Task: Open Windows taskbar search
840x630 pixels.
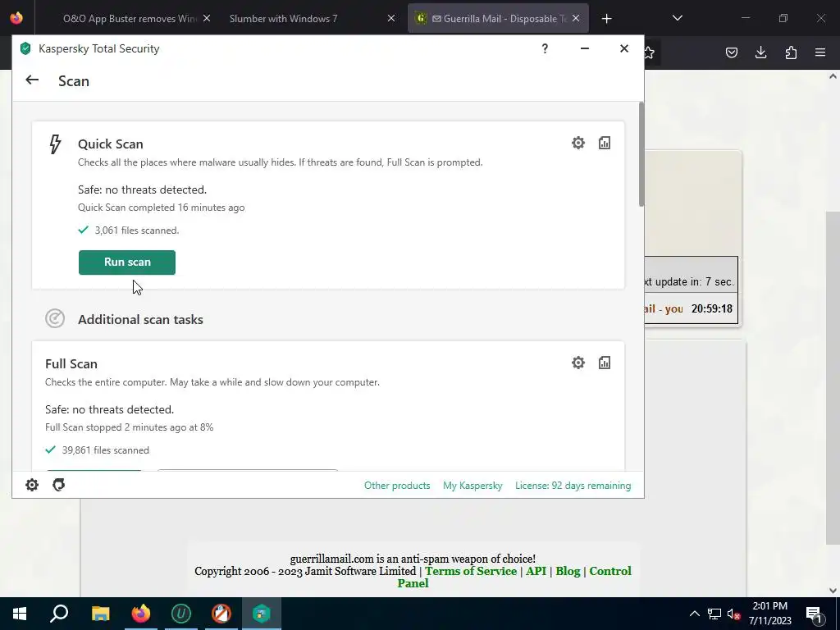Action: pos(59,614)
